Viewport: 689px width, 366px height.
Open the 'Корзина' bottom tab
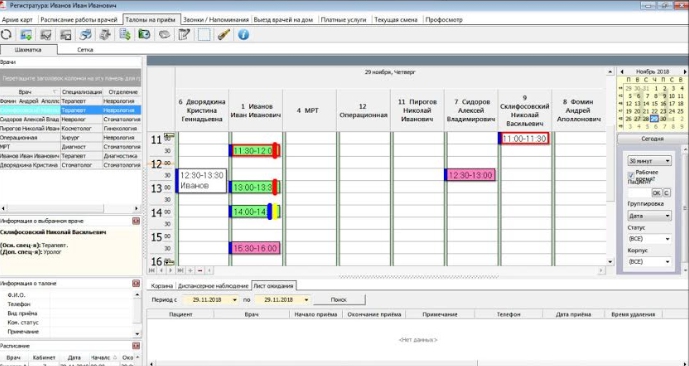coord(162,286)
